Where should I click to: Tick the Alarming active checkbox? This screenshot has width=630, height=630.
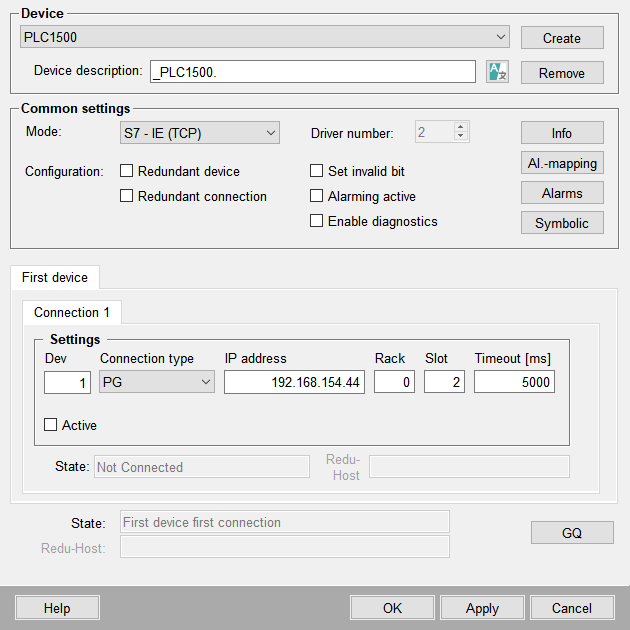pos(316,196)
